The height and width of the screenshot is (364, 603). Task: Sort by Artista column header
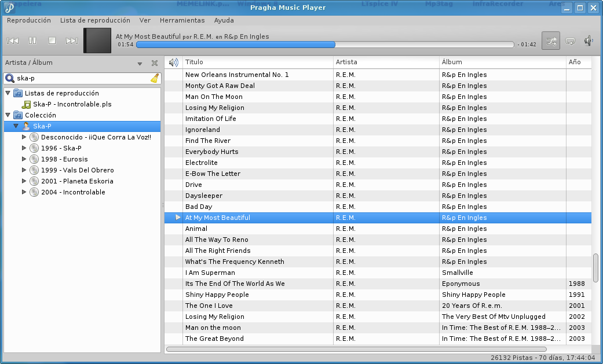pos(386,62)
